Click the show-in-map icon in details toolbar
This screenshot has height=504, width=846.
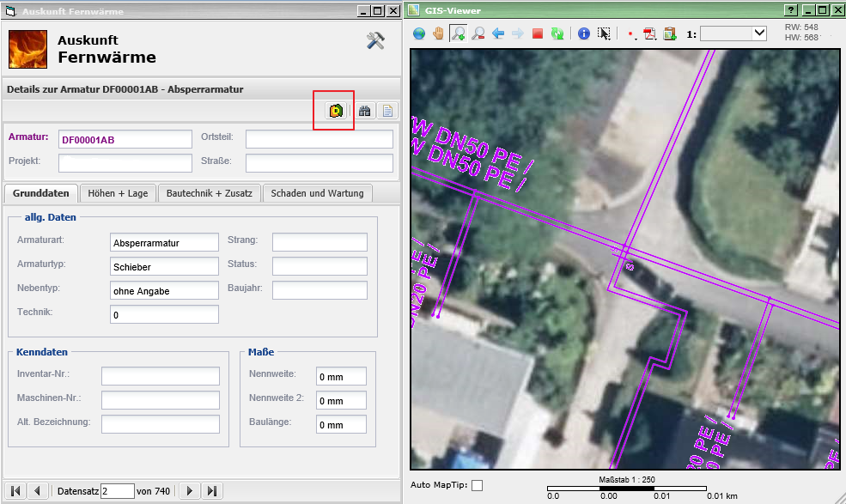pos(335,111)
